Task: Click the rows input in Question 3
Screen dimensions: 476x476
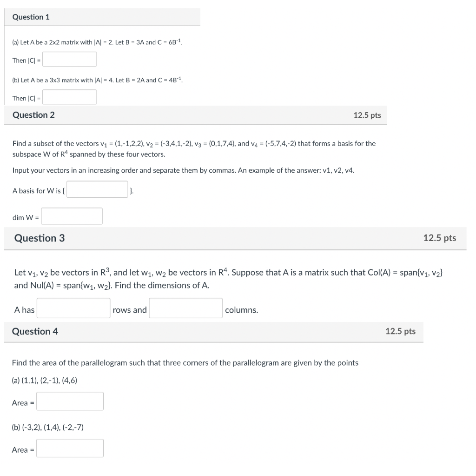Action: 73,308
